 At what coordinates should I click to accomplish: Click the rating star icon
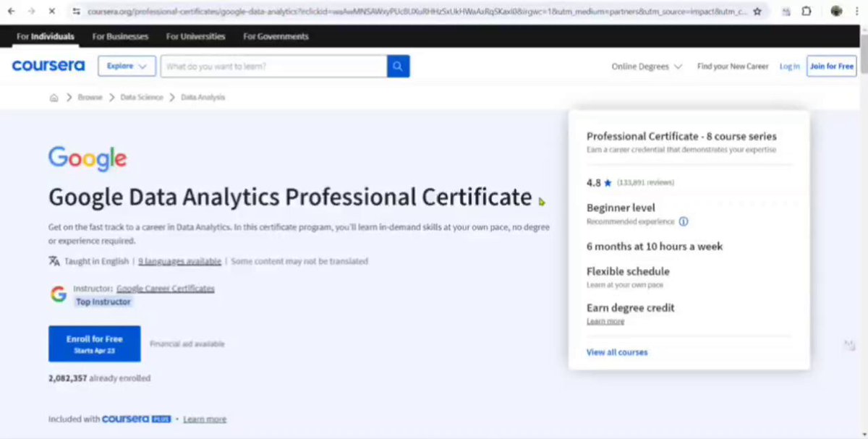pos(608,183)
